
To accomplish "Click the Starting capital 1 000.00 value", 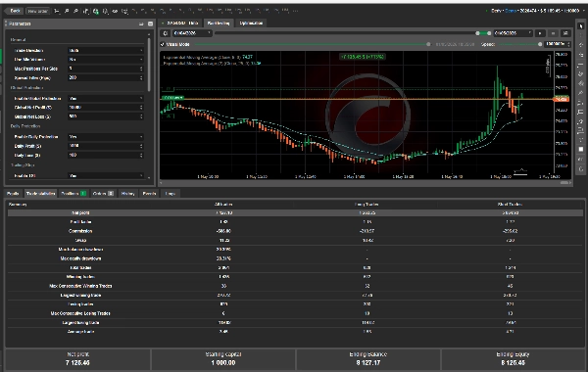I will coord(223,363).
